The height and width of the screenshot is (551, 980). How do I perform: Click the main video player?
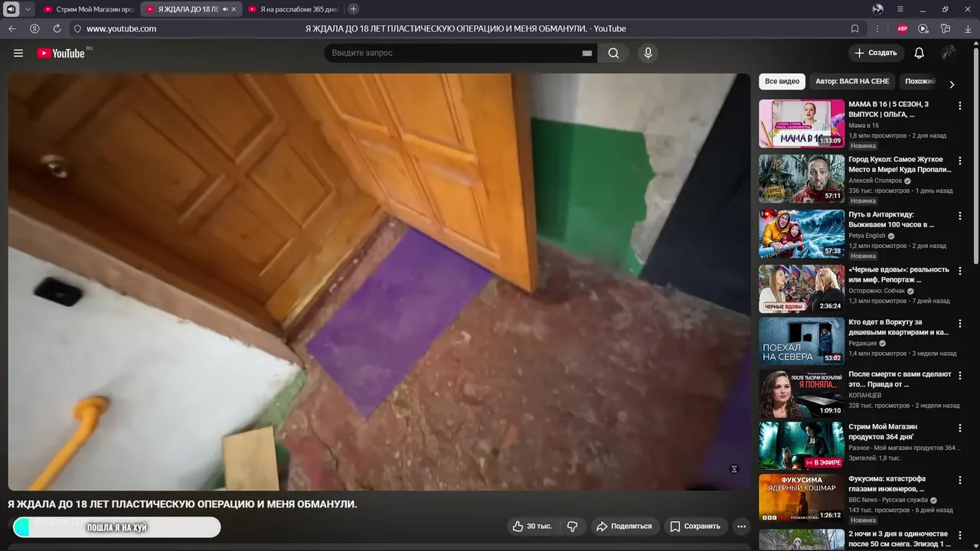pos(379,282)
